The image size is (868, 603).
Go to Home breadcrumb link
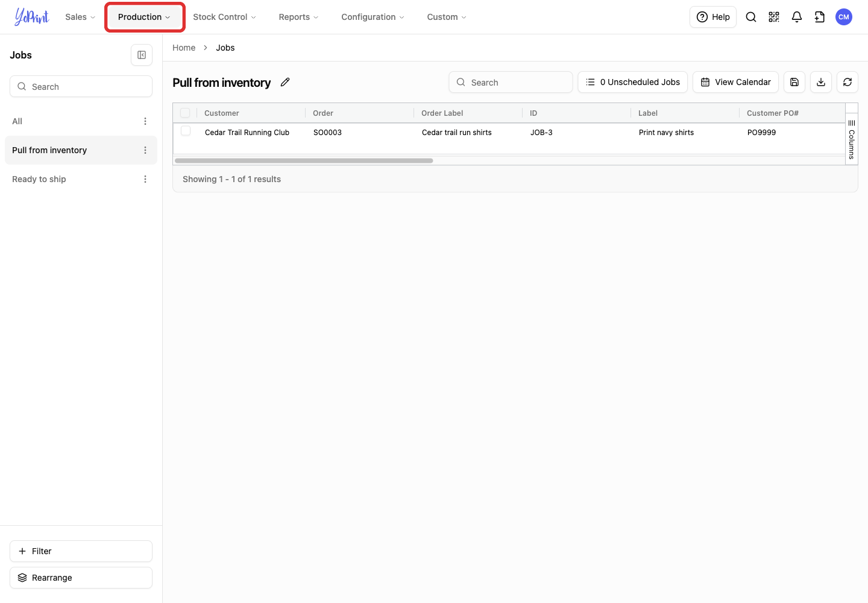(184, 48)
